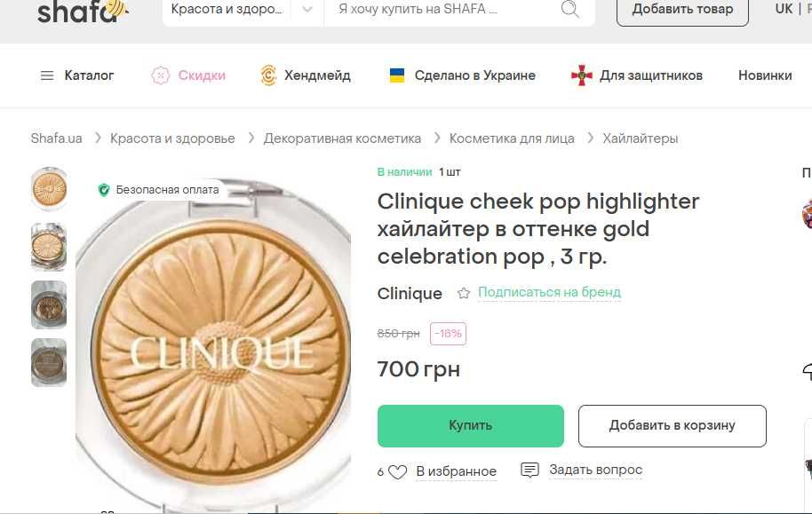Click Подписаться на бренд link
The width and height of the screenshot is (812, 514).
pyautogui.click(x=549, y=292)
